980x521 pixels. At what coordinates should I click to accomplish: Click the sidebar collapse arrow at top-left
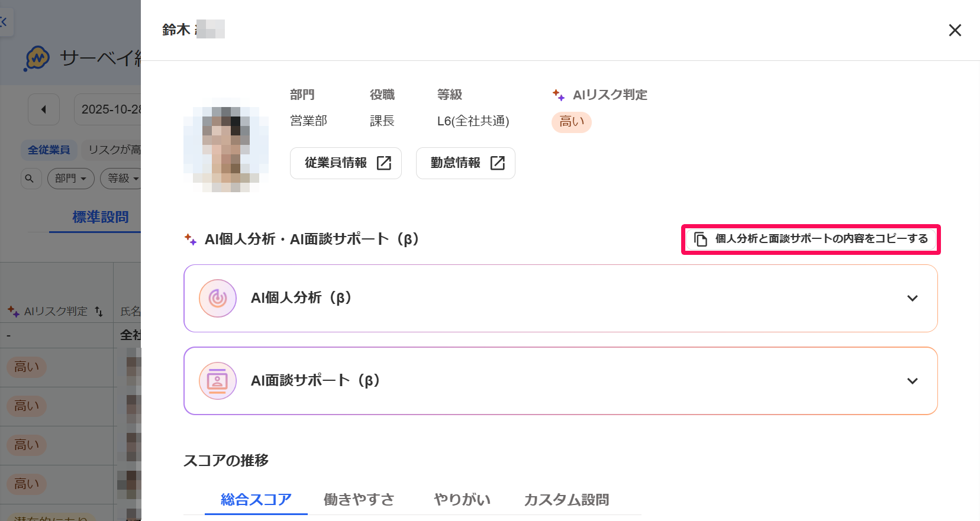(4, 22)
